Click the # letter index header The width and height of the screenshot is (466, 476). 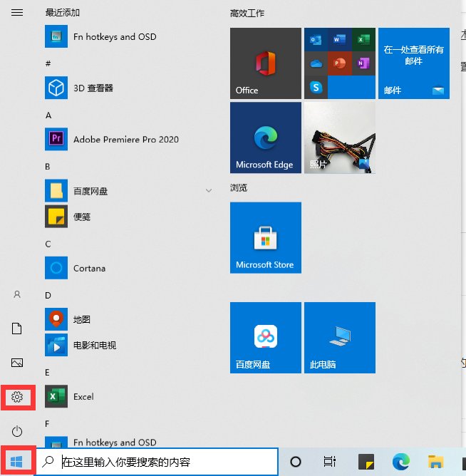pos(48,63)
